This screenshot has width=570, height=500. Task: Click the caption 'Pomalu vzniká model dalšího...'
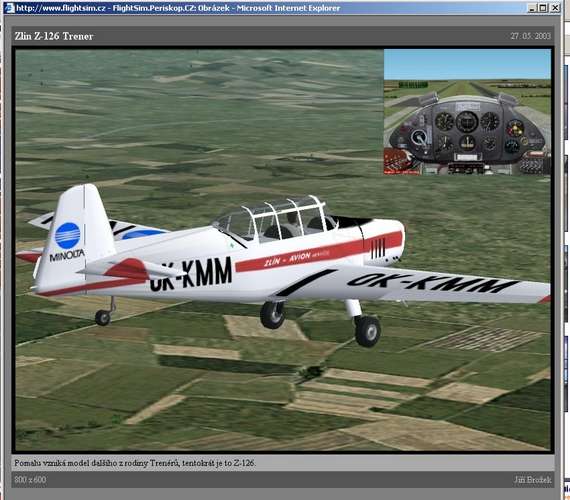(x=135, y=463)
